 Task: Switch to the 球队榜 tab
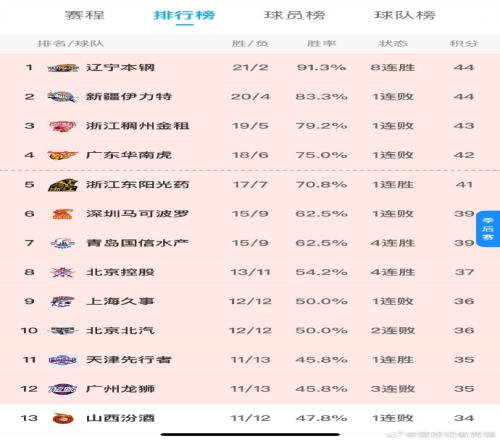tap(404, 15)
